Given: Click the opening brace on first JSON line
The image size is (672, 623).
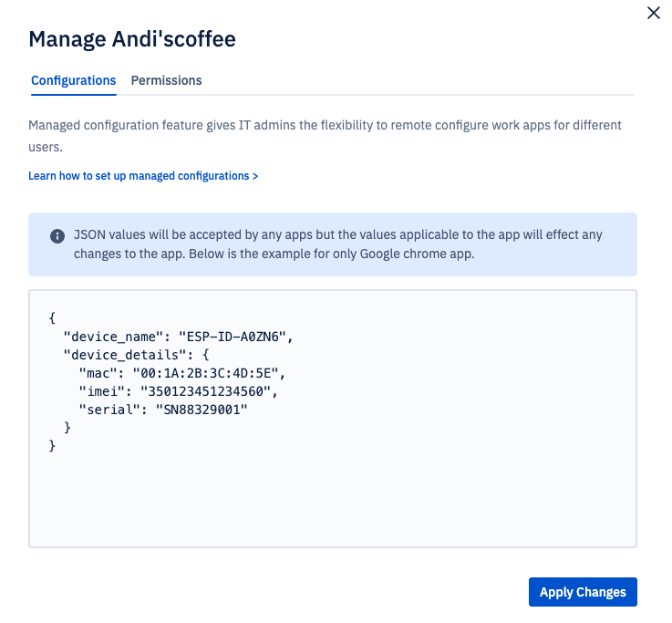Looking at the screenshot, I should (53, 317).
